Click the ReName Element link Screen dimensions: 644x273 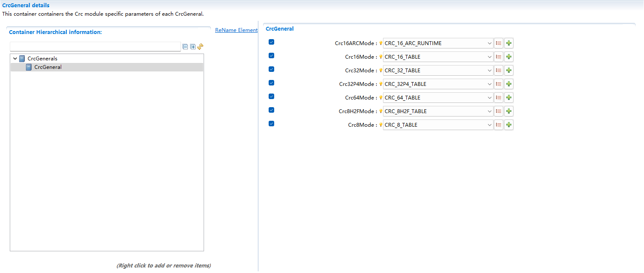coord(236,30)
